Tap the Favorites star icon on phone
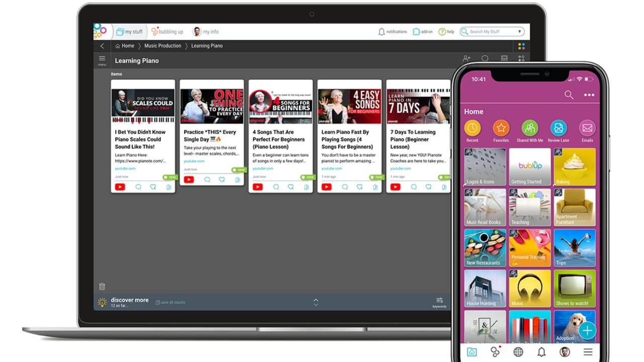 point(501,128)
